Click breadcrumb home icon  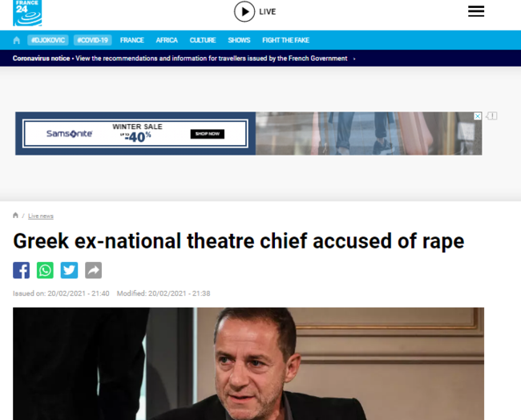(x=15, y=216)
